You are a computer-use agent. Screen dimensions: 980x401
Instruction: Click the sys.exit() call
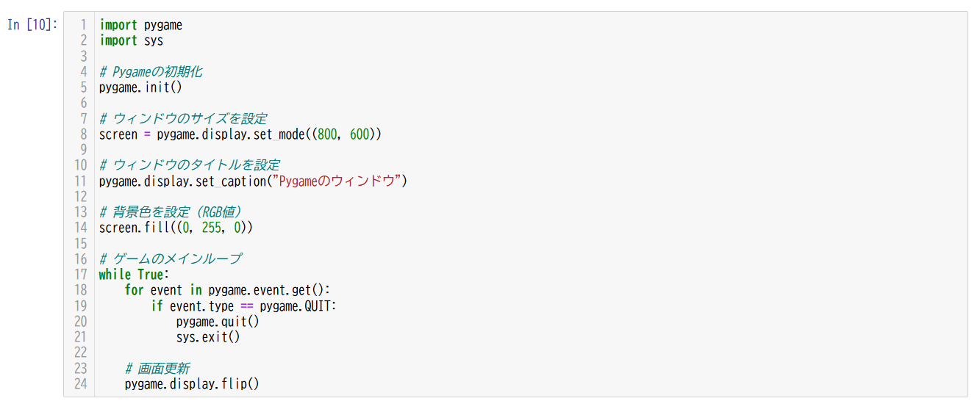click(x=208, y=337)
